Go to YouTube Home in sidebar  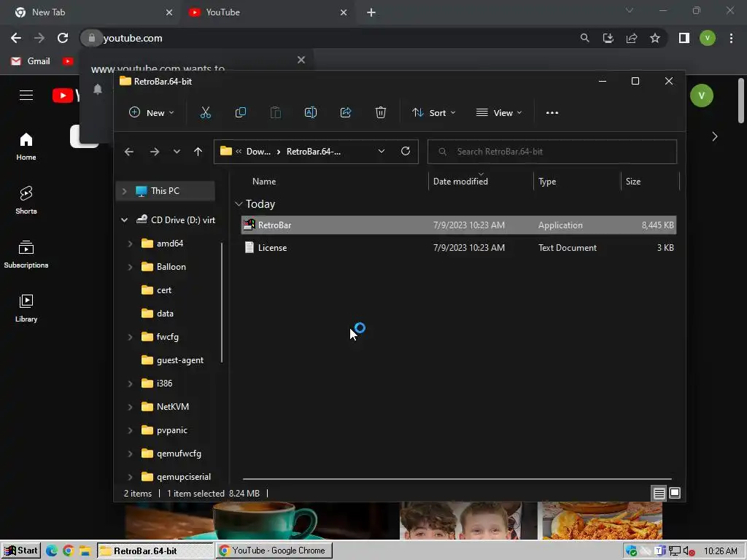(x=26, y=146)
